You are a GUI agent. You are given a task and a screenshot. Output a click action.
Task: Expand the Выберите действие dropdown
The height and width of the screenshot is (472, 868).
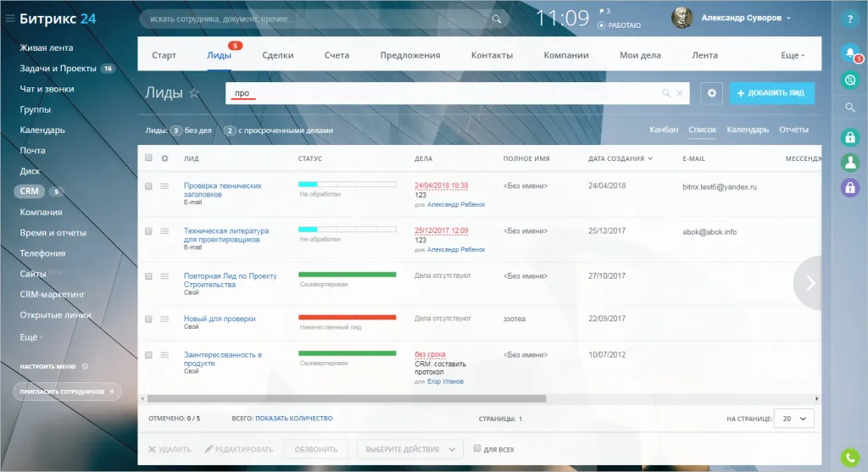tap(409, 449)
